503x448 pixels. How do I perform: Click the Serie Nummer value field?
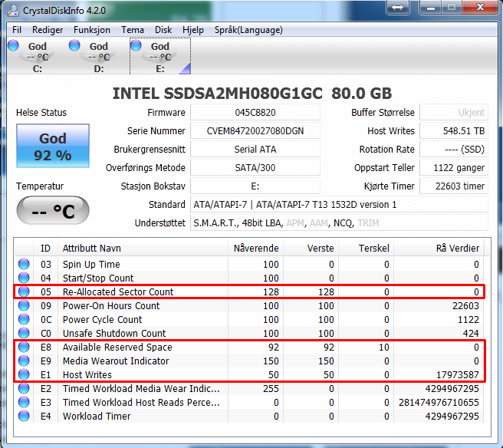[x=254, y=131]
